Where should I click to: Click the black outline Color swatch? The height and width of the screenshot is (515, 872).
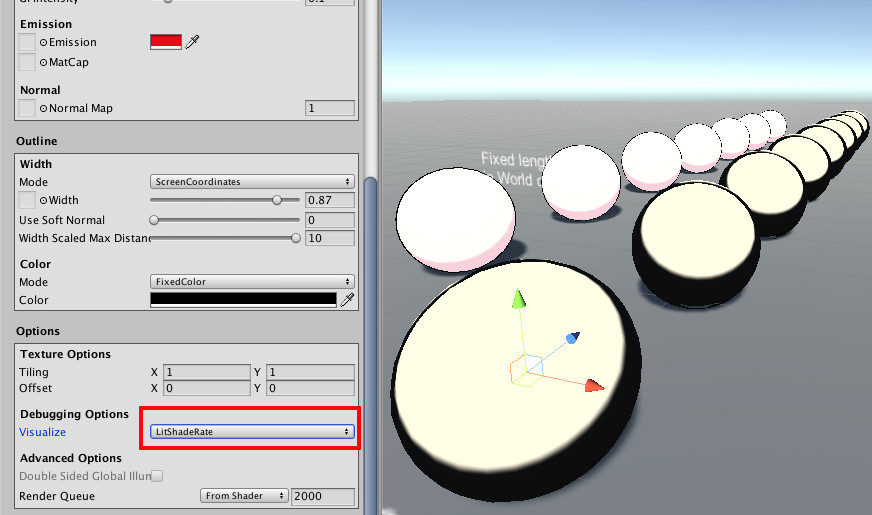[244, 300]
